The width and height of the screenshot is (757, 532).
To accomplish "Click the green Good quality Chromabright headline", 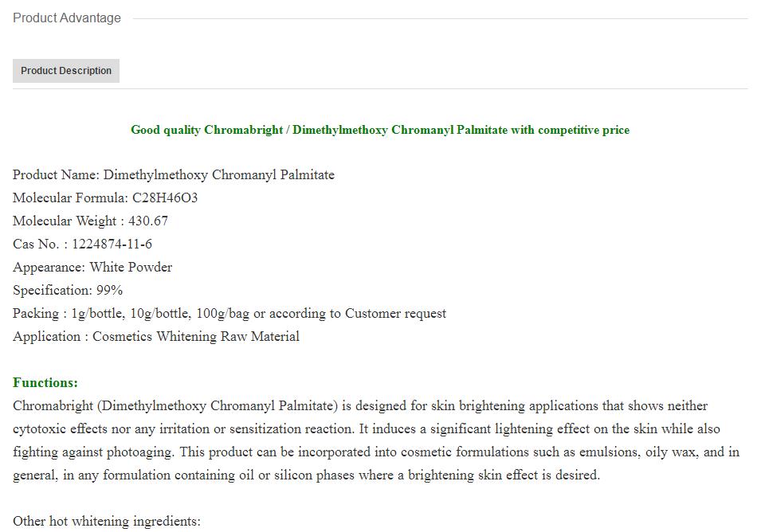I will 379,130.
